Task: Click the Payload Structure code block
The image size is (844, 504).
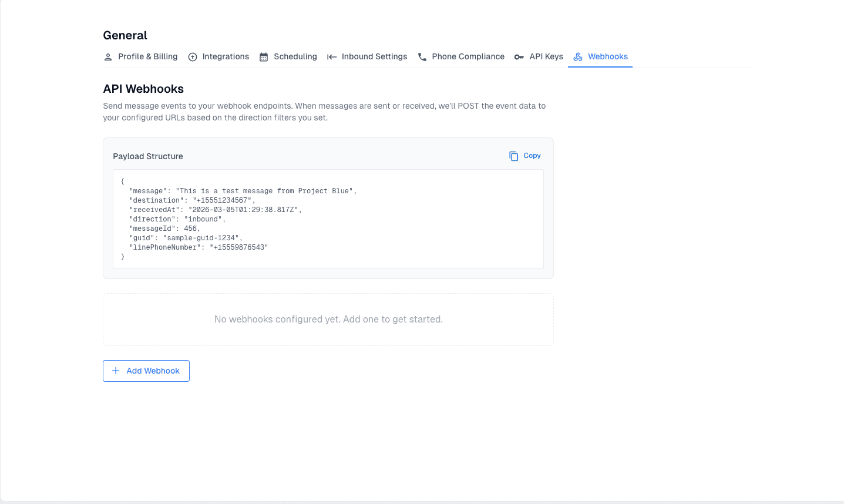Action: (x=328, y=219)
